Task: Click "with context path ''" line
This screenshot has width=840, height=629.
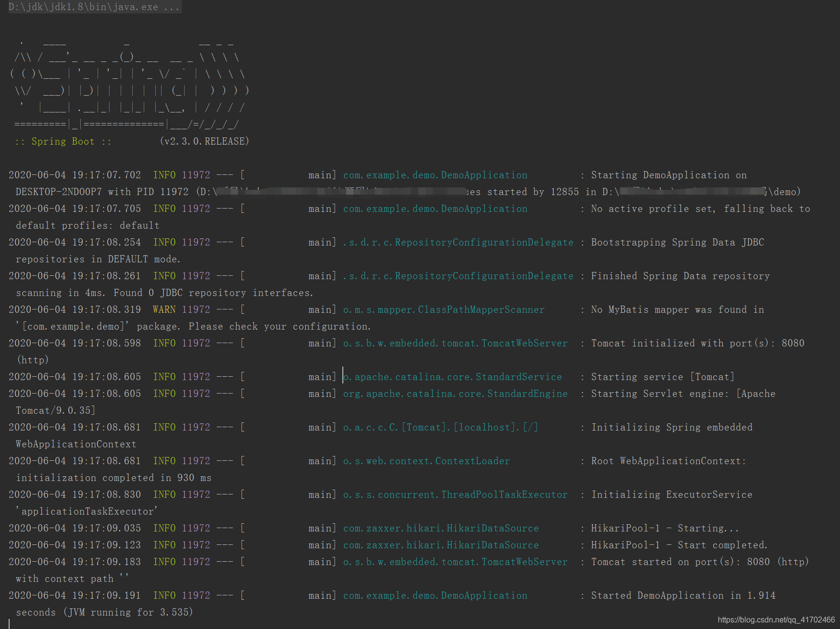Action: (72, 579)
